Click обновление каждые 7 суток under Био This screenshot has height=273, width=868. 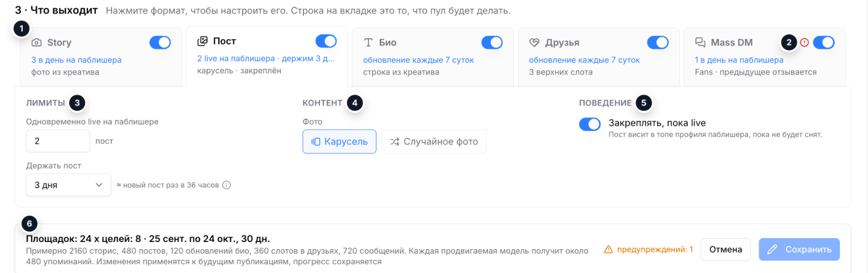coord(418,60)
